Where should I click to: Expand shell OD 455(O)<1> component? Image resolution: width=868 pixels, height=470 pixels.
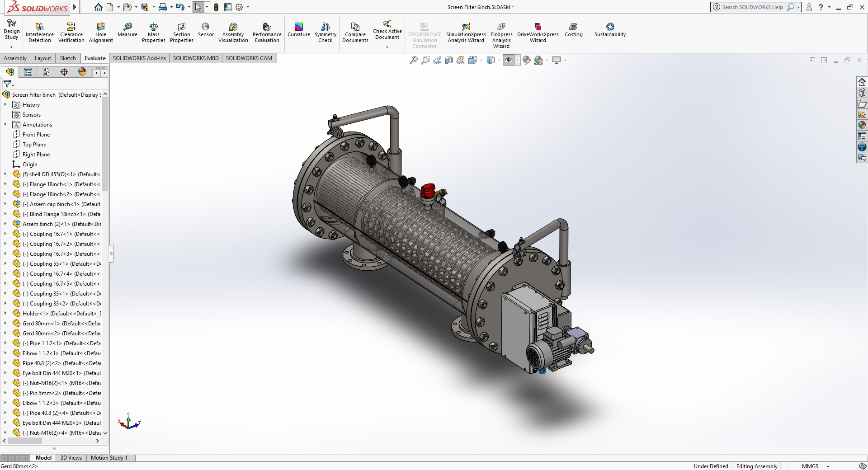tap(5, 174)
